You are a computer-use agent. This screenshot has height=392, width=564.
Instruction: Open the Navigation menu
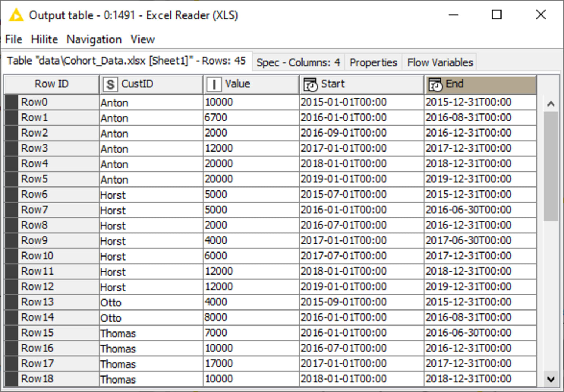click(94, 39)
